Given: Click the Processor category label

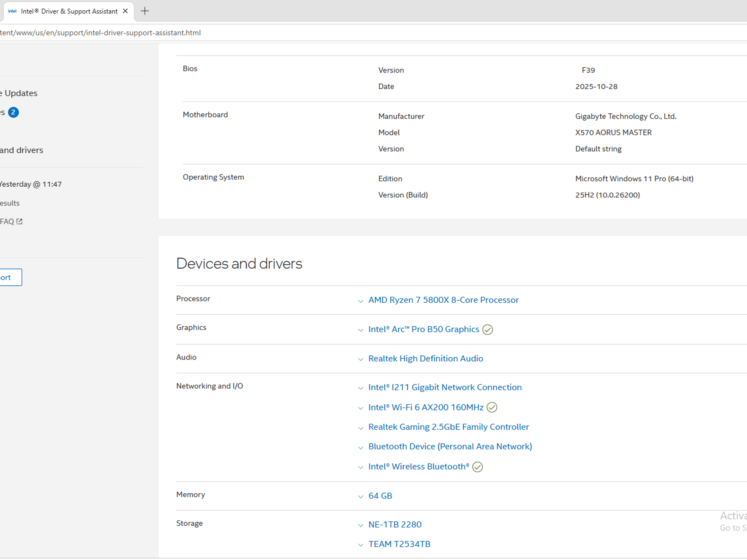Looking at the screenshot, I should pyautogui.click(x=193, y=299).
